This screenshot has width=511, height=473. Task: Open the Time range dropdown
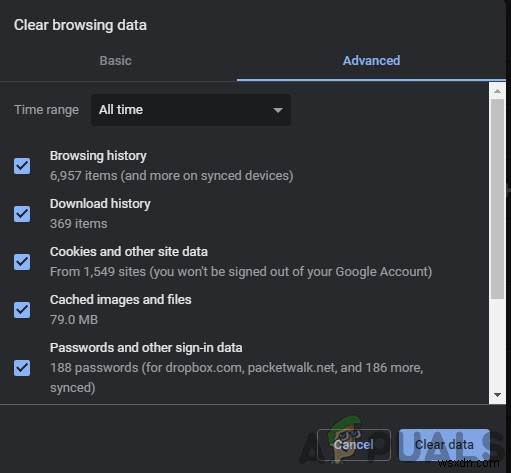click(191, 110)
